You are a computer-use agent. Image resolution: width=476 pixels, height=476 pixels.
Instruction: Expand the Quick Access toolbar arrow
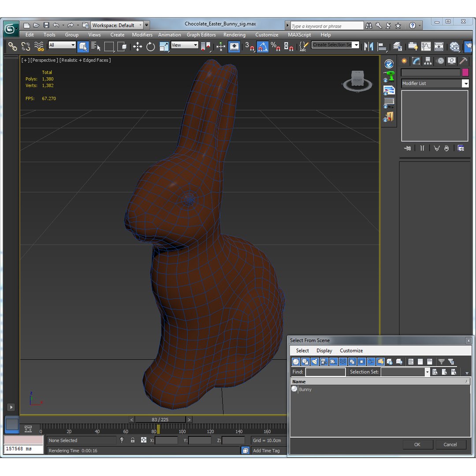pos(147,25)
